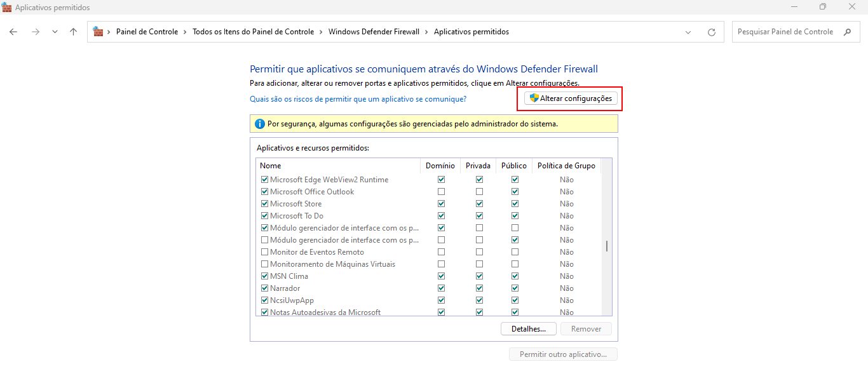The image size is (868, 383).
Task: Toggle the Microsoft Office Outlook name checkbox
Action: (264, 192)
